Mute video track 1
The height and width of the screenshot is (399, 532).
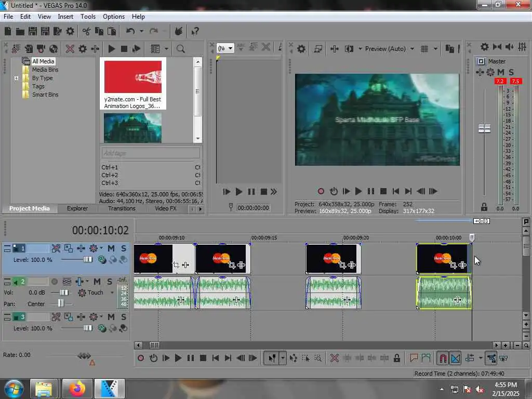111,249
